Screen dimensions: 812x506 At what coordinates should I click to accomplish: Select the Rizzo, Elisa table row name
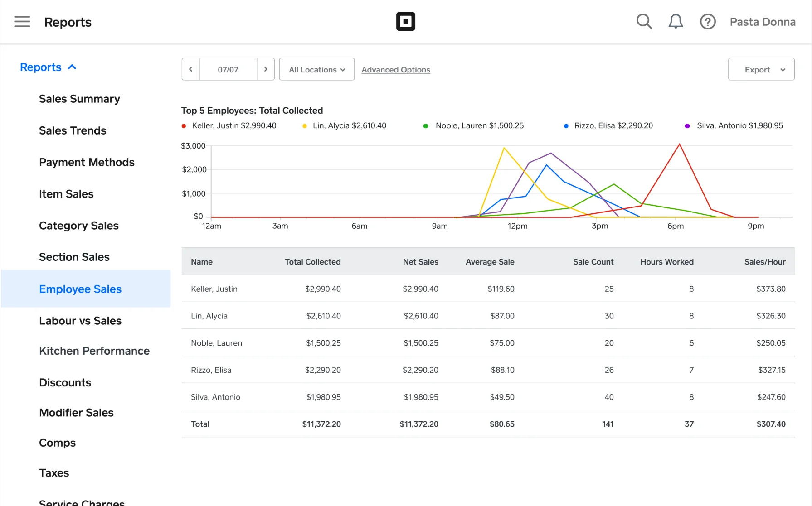[x=211, y=370]
